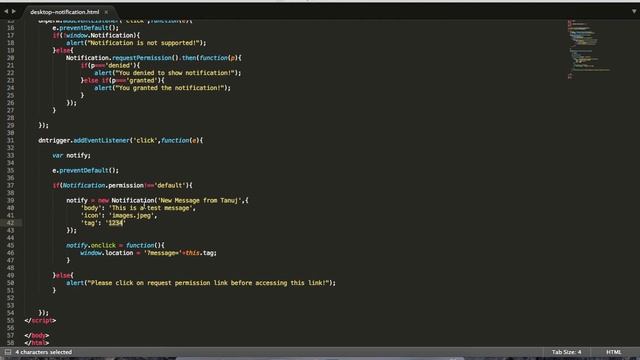Viewport: 640px width, 360px height.
Task: Click the }else{ keyword on line 49
Action: (63, 276)
